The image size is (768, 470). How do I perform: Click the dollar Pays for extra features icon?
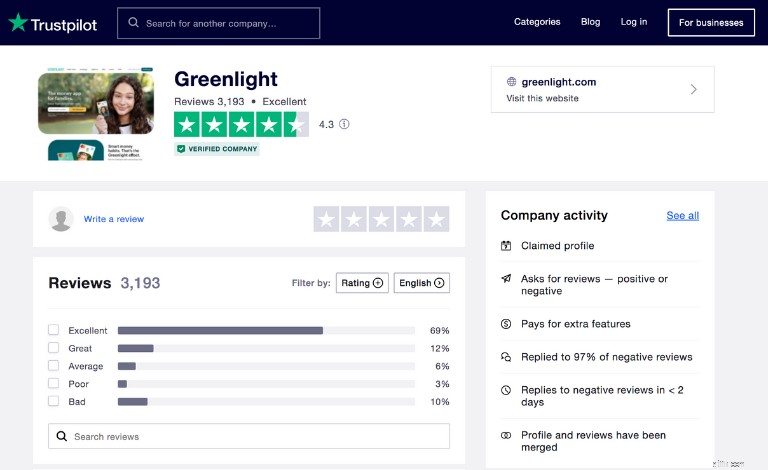(506, 324)
